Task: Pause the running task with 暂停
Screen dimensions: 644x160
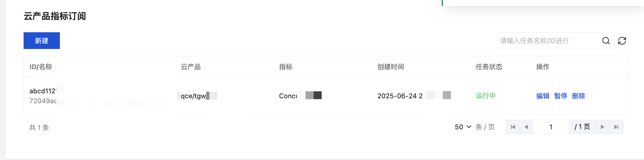Action: 561,96
